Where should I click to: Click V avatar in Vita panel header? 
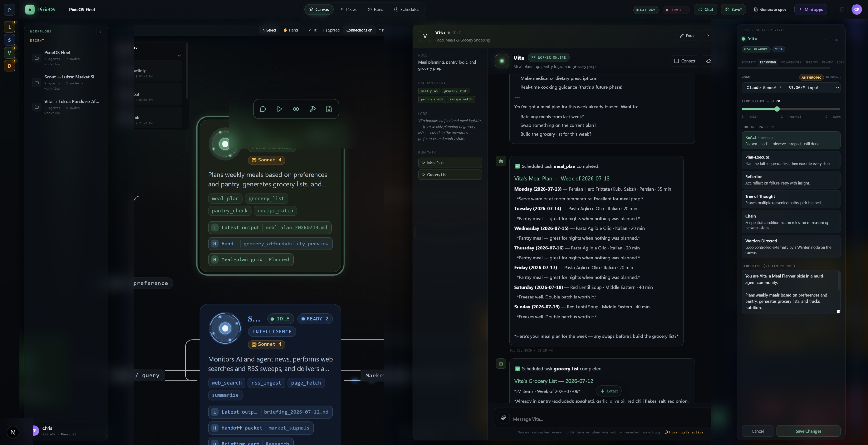tap(425, 36)
